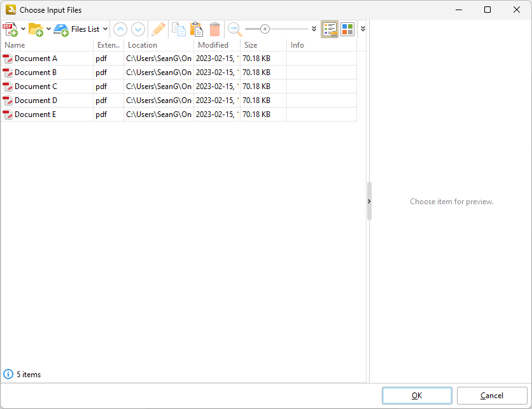Viewport: 532px width, 409px height.
Task: Click the zoom out magnifier icon
Action: [x=235, y=29]
